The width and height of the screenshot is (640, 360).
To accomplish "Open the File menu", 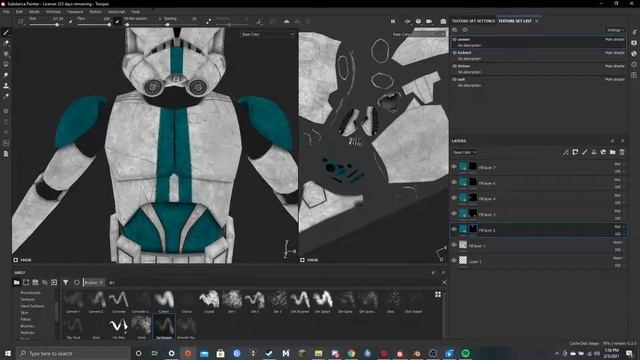I will 6,12.
